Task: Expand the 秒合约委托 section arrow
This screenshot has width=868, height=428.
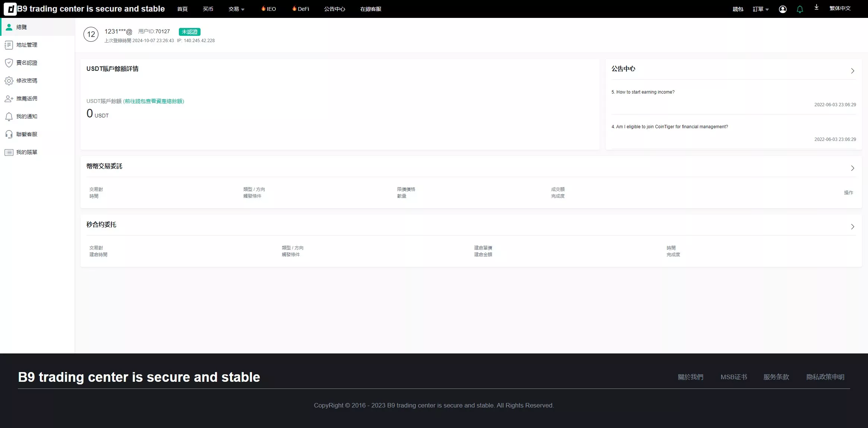Action: click(x=852, y=227)
